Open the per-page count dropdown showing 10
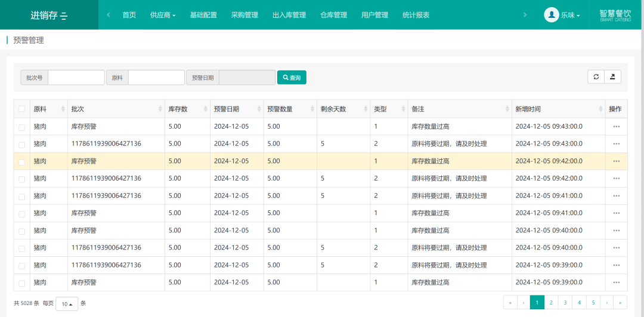 67,304
